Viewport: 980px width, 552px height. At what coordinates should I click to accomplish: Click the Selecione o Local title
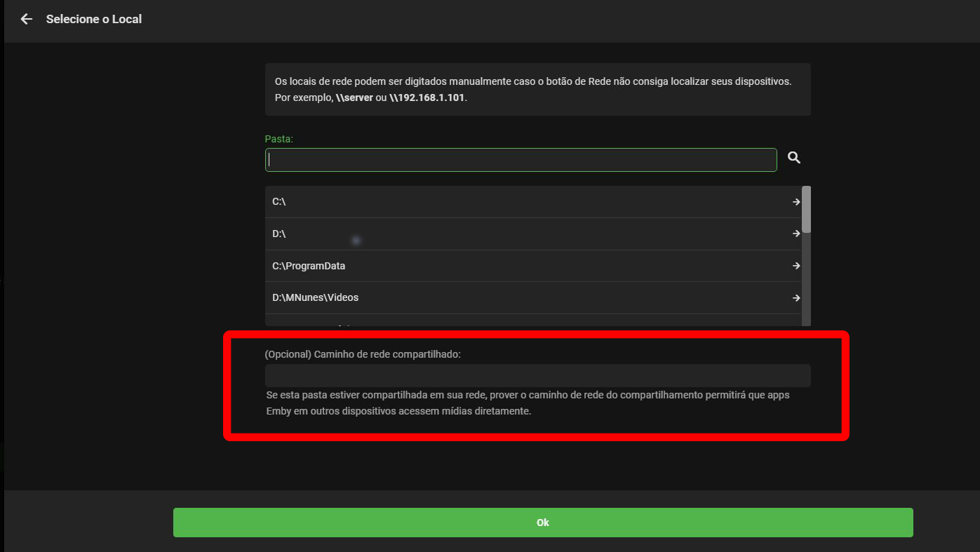point(94,19)
